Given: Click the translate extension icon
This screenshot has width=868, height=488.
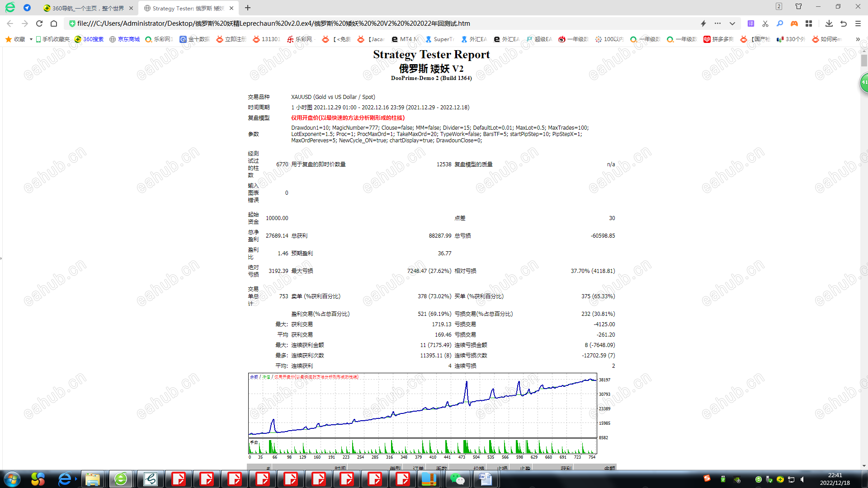Looking at the screenshot, I should tap(750, 23).
